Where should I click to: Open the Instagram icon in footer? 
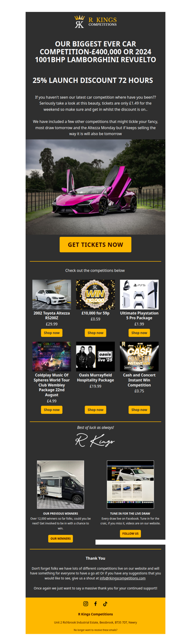pyautogui.click(x=86, y=604)
